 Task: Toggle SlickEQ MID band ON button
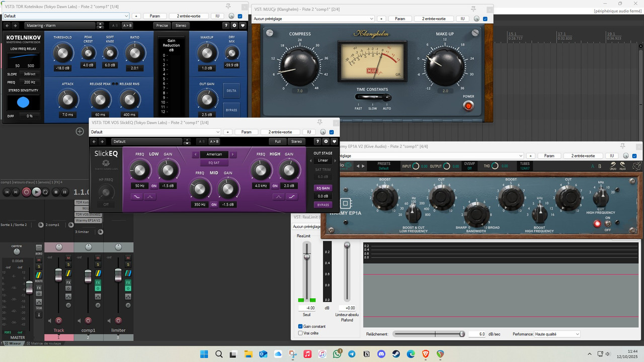pyautogui.click(x=214, y=205)
